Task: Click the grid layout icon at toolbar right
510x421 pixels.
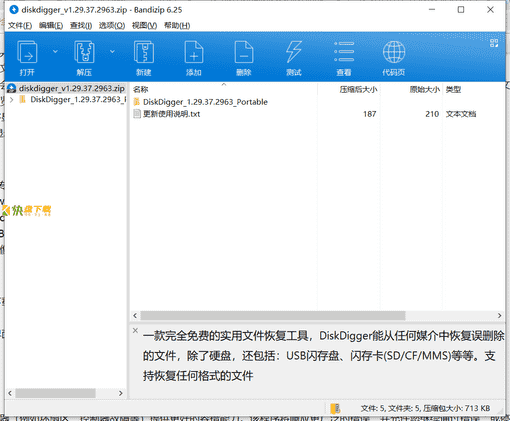Action: click(494, 43)
